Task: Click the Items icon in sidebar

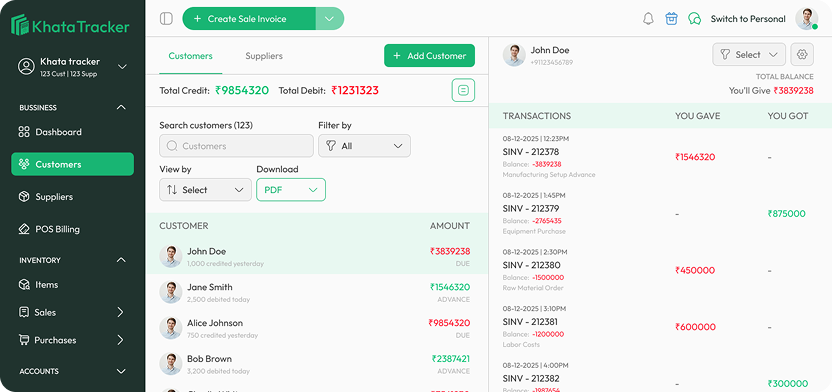Action: pyautogui.click(x=24, y=285)
